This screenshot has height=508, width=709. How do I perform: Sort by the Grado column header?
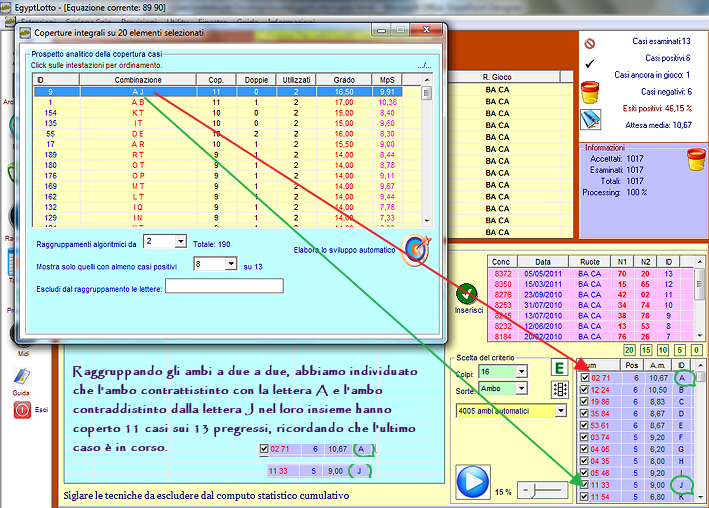tap(343, 79)
